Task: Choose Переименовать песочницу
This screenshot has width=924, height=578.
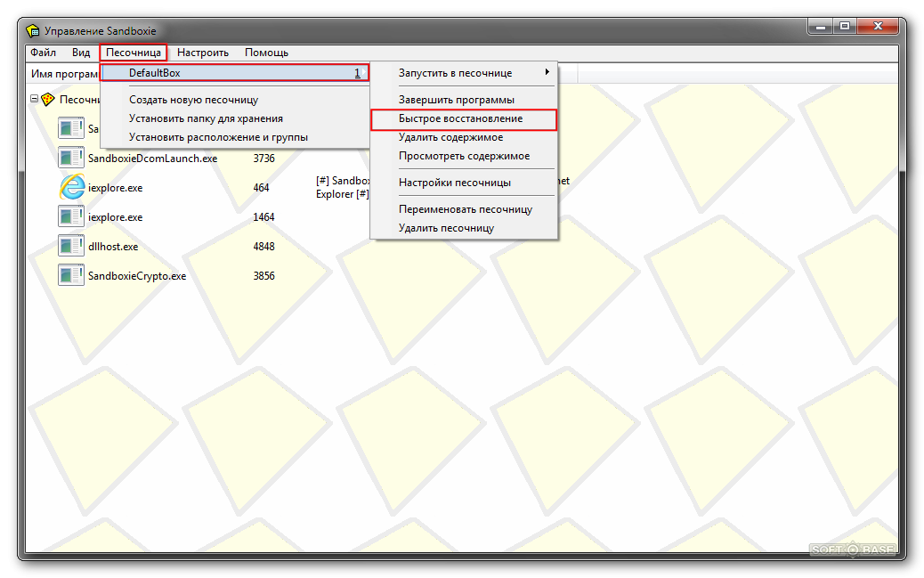Action: pyautogui.click(x=464, y=209)
